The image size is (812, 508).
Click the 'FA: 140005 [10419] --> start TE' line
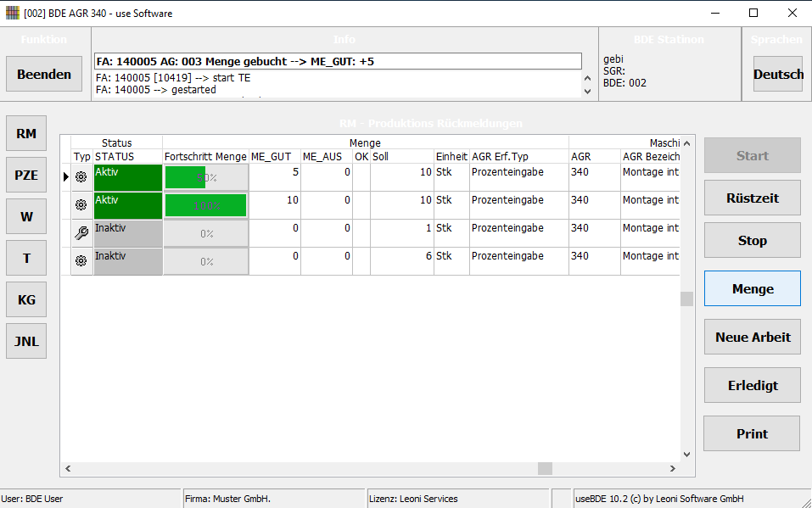[x=173, y=78]
